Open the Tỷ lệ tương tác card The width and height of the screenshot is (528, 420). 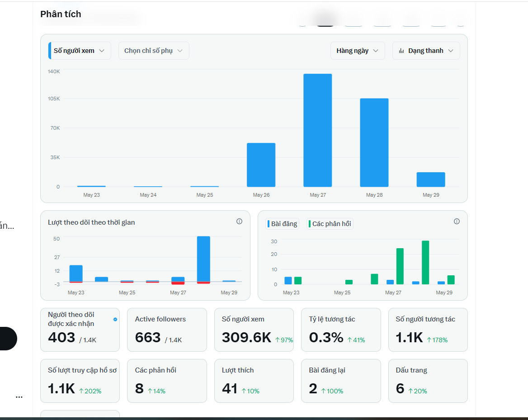(x=341, y=330)
